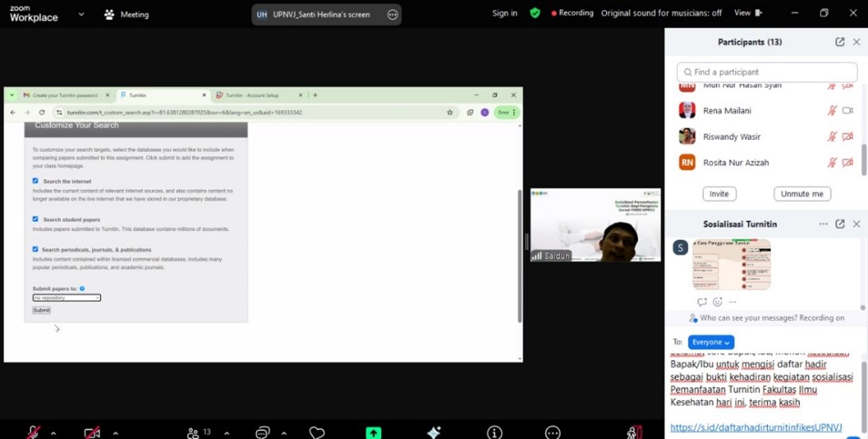
Task: Click the Error button in browser toolbar
Action: coord(507,112)
